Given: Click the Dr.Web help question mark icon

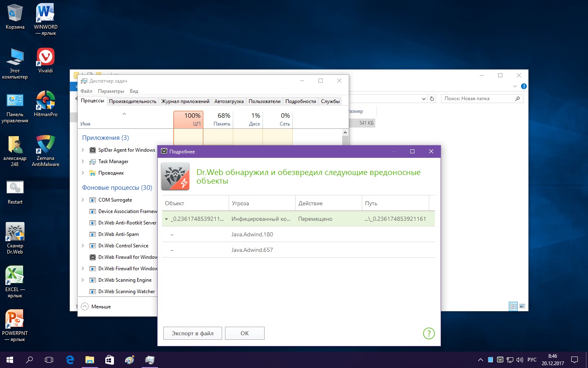Looking at the screenshot, I should [x=429, y=333].
